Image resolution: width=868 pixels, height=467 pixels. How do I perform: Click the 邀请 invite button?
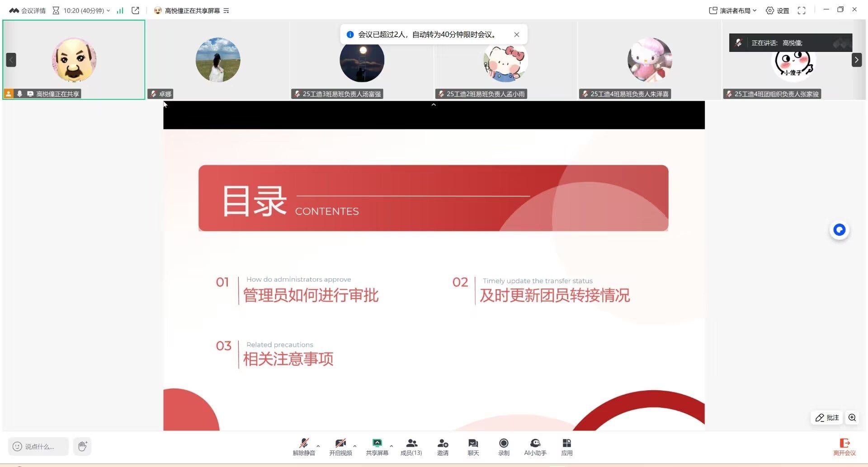[443, 447]
